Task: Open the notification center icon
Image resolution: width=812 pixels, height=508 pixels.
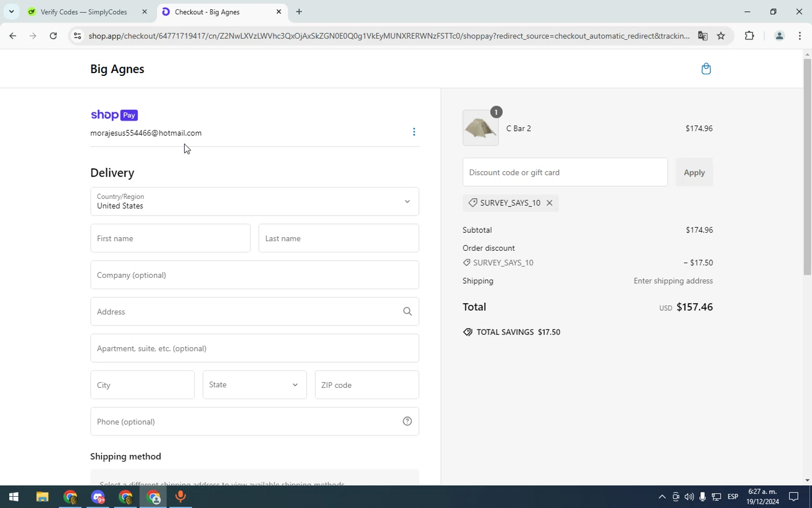Action: coord(794,497)
